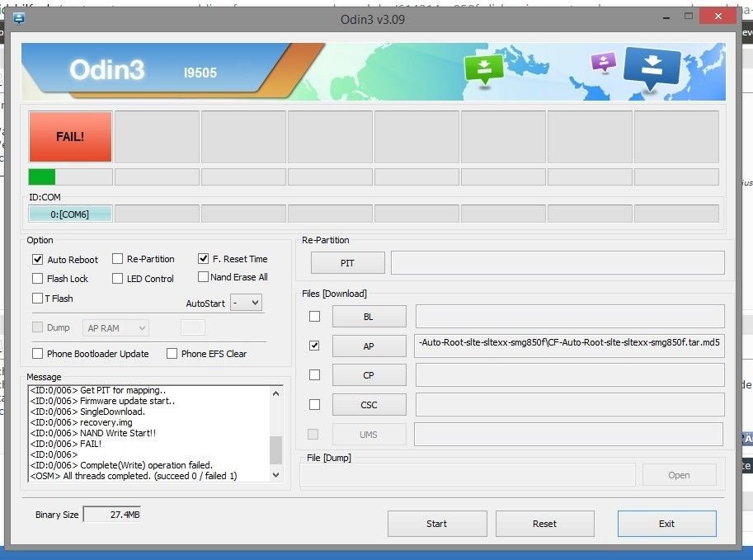The width and height of the screenshot is (753, 560).
Task: Enable the Re-Partition checkbox
Action: tap(117, 259)
